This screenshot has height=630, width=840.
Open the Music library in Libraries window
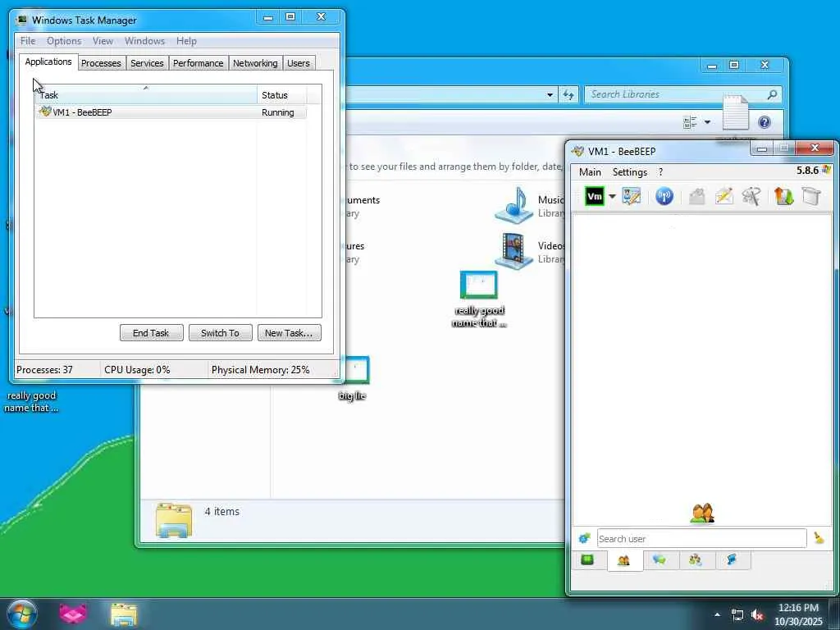[x=531, y=206]
